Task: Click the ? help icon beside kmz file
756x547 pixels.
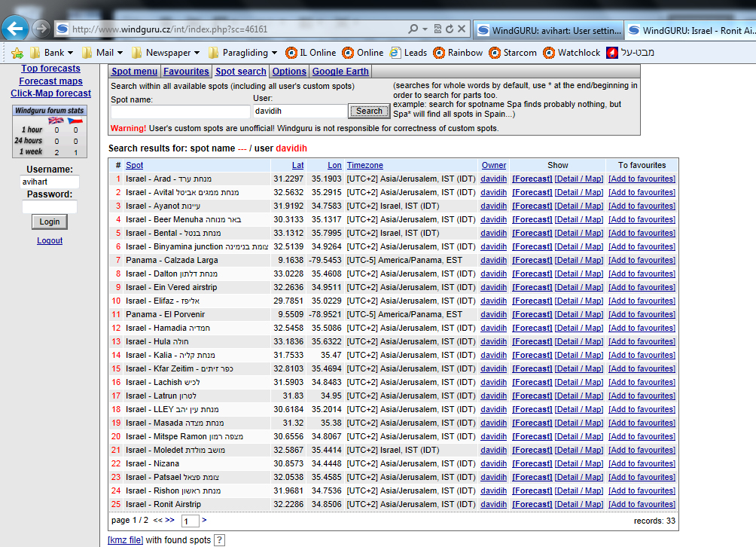Action: 219,540
